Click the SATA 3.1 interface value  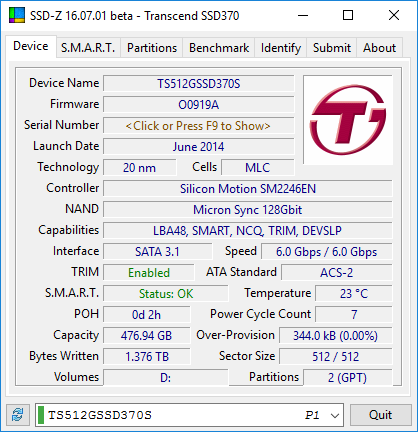pos(157,252)
